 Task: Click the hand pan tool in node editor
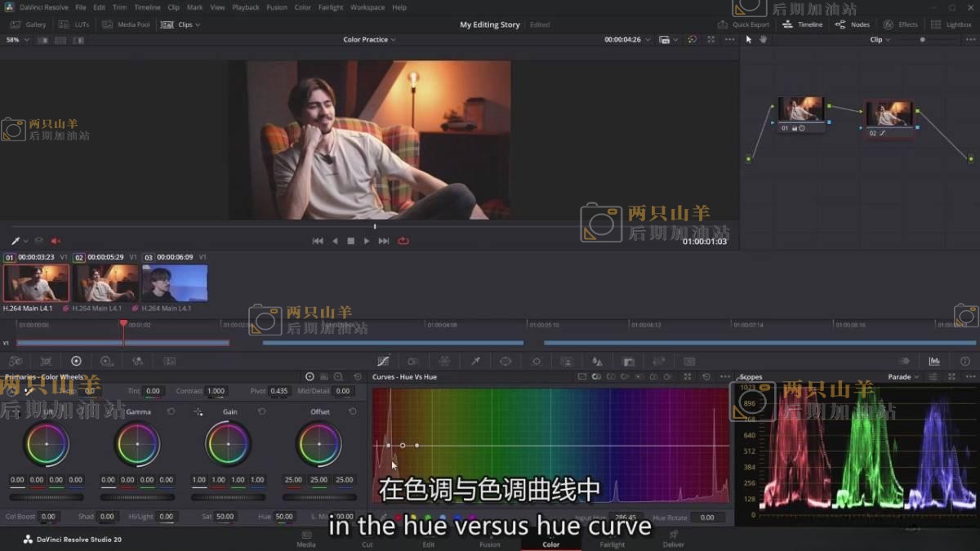(763, 39)
